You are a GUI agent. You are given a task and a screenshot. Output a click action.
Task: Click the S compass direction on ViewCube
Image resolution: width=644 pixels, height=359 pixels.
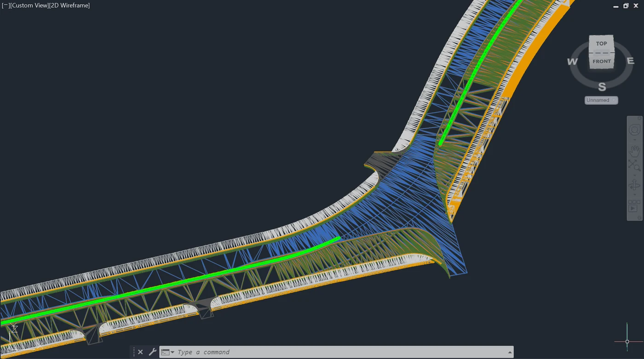[x=602, y=87]
